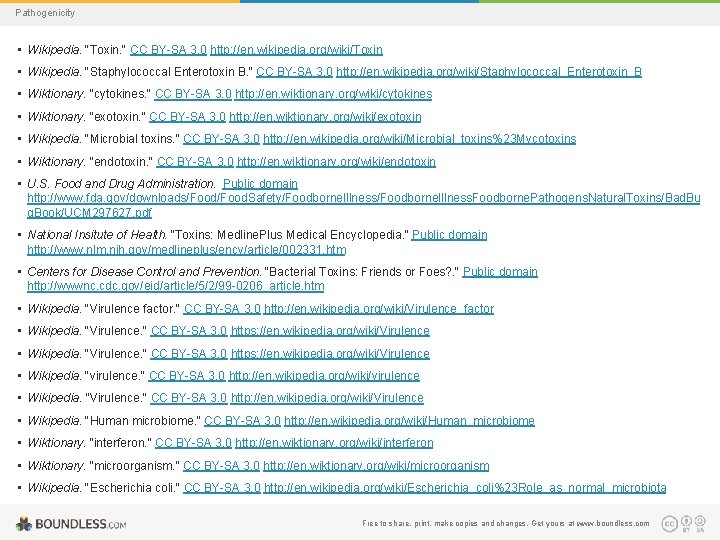Select the "Escherichia coli." title text
This screenshot has width=720, height=540.
point(133,488)
